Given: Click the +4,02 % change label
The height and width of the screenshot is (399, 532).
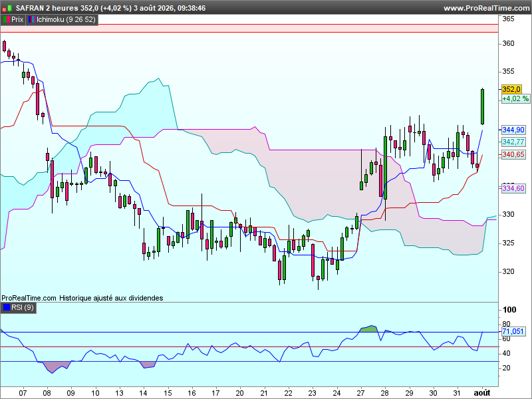Looking at the screenshot, I should (x=515, y=98).
